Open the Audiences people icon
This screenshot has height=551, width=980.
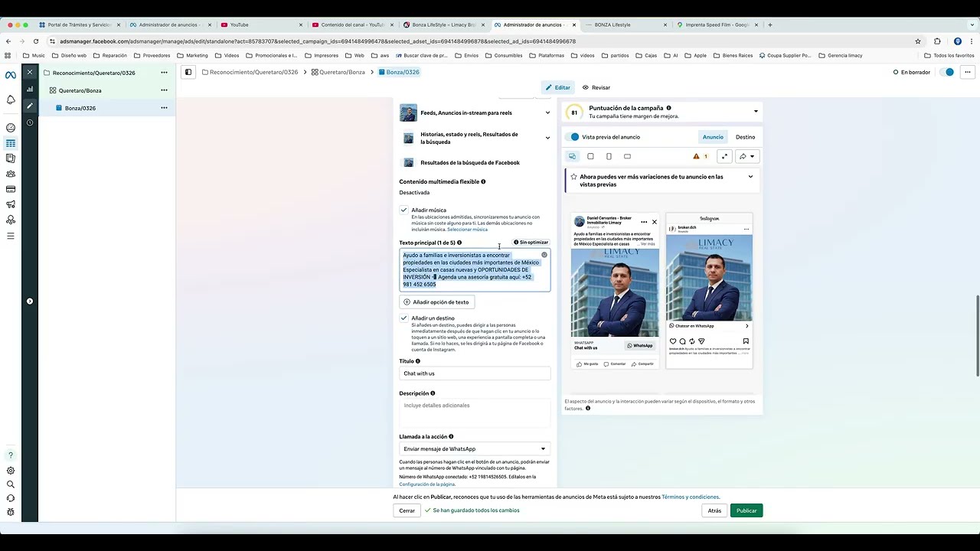[x=11, y=174]
